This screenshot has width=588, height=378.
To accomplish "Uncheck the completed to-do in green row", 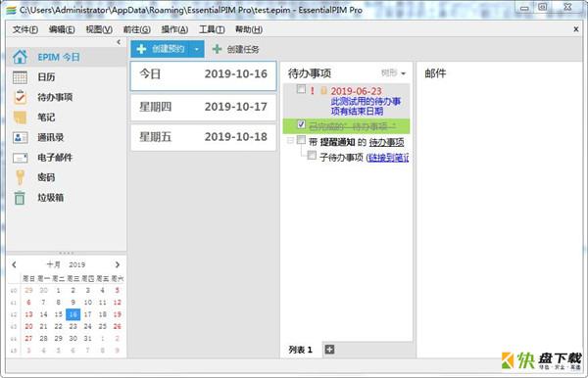I will tap(301, 124).
